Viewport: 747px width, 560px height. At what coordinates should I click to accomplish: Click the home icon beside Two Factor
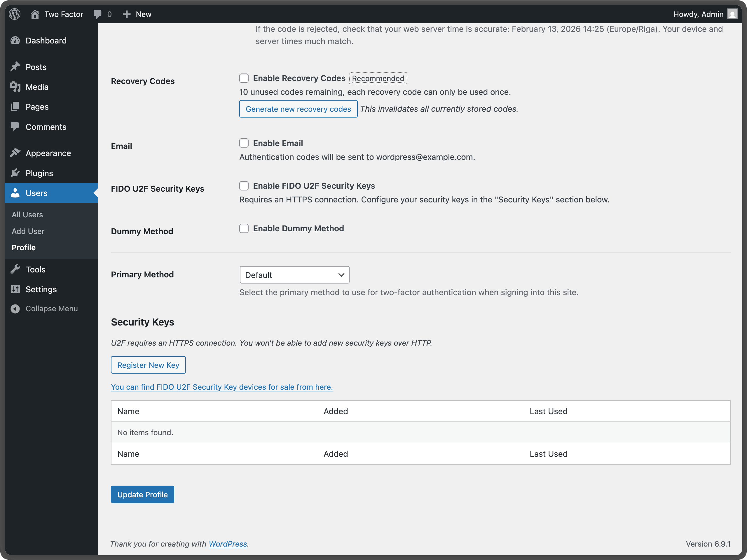coord(35,14)
